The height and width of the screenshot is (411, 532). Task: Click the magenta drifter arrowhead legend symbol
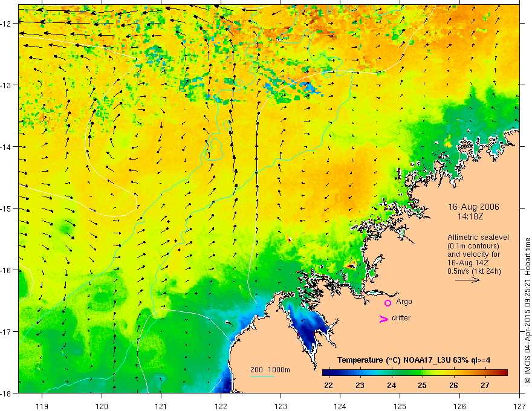click(x=384, y=319)
